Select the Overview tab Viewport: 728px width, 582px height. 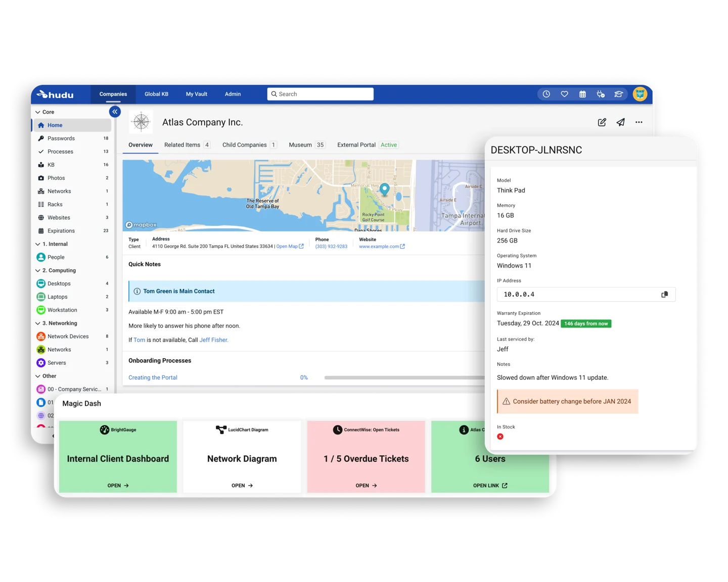[141, 145]
